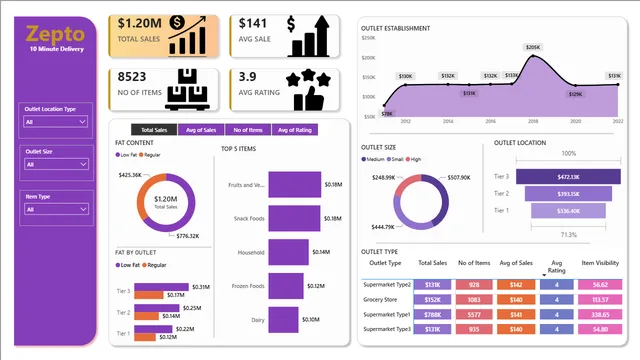This screenshot has width=640, height=360.
Task: Click Low Fat legend dot in Fat By Outlet
Action: (118, 265)
